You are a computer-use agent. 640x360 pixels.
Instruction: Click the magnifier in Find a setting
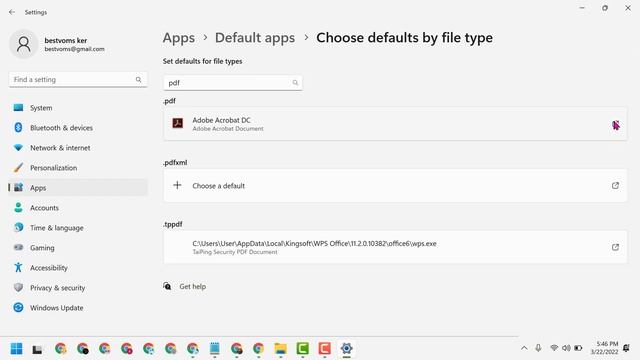(x=138, y=80)
